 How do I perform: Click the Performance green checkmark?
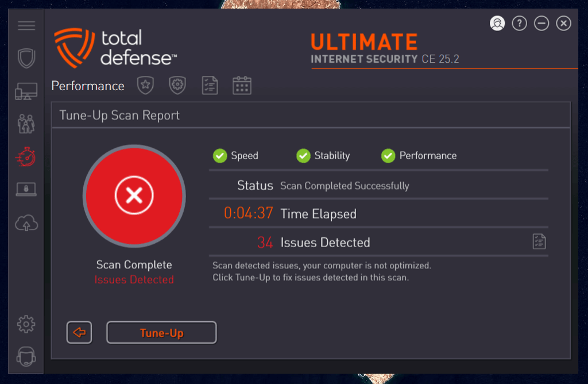coord(388,155)
